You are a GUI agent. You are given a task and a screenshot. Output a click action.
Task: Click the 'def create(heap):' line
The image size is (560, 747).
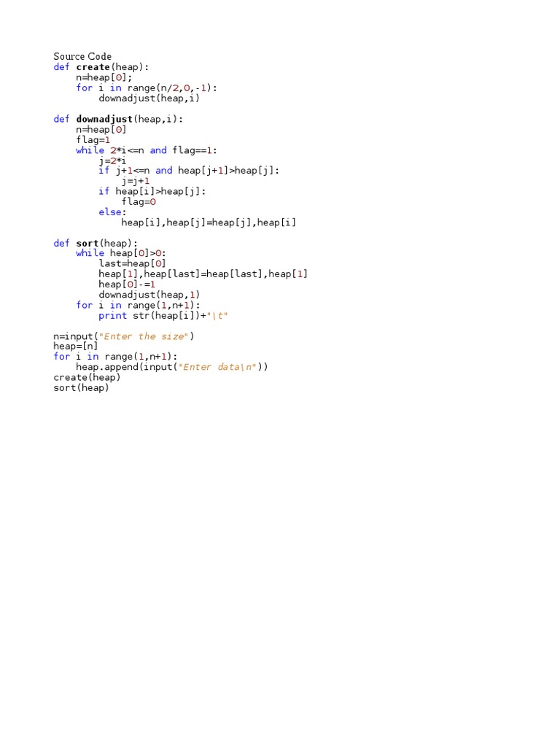point(101,66)
